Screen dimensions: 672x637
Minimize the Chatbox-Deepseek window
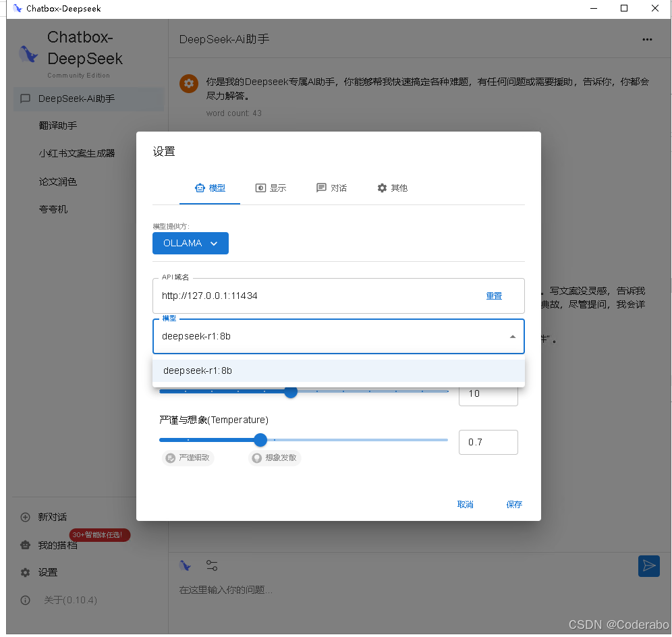[x=594, y=9]
